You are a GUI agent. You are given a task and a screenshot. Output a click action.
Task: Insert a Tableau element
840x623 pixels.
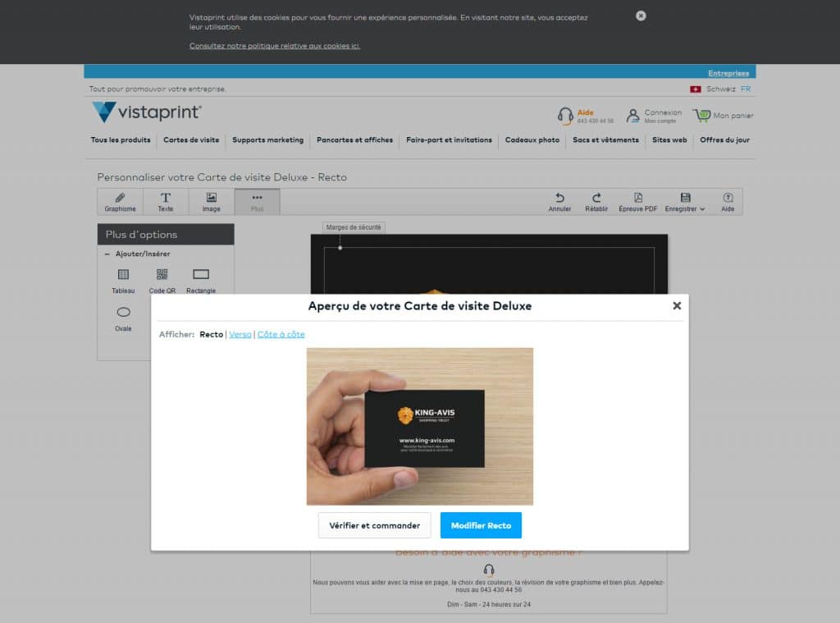[123, 281]
